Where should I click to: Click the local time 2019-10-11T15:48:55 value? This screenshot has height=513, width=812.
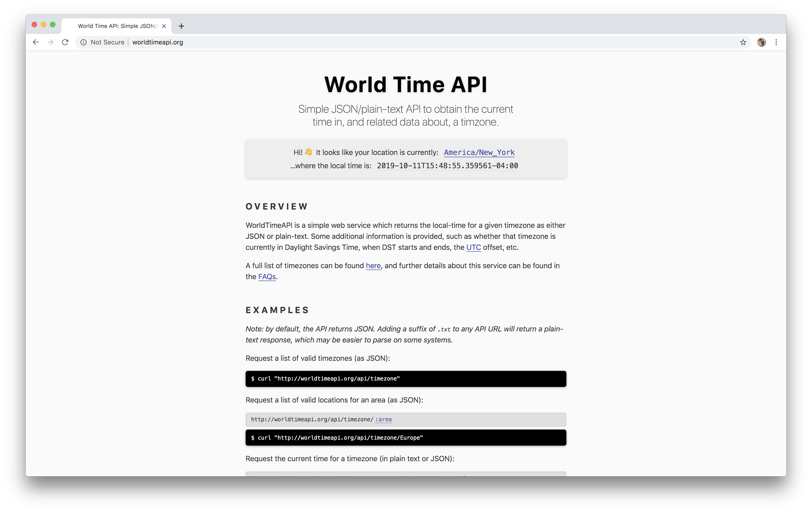447,166
